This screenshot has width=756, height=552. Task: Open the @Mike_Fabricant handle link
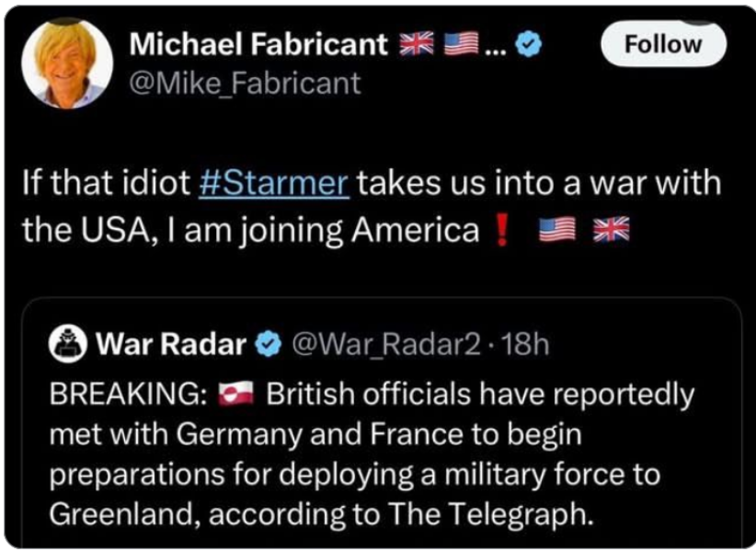tap(246, 84)
